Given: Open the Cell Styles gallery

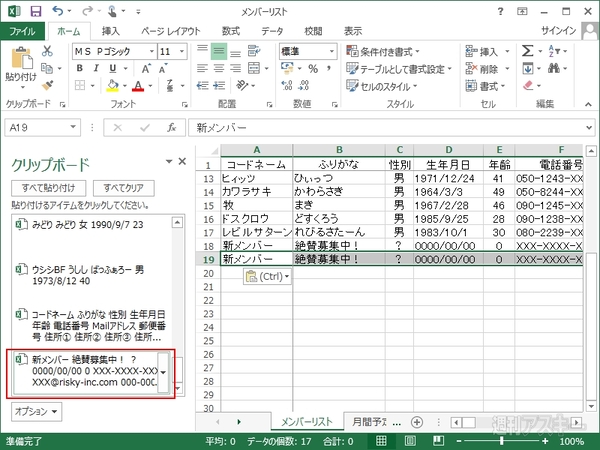Looking at the screenshot, I should (x=381, y=86).
